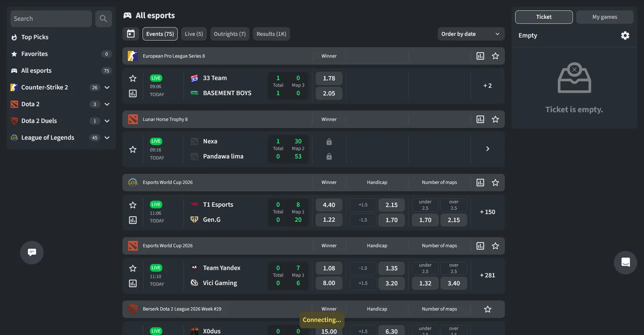Click the Dota 2 Duels game icon
Viewport: 644px width, 335px height.
[14, 121]
